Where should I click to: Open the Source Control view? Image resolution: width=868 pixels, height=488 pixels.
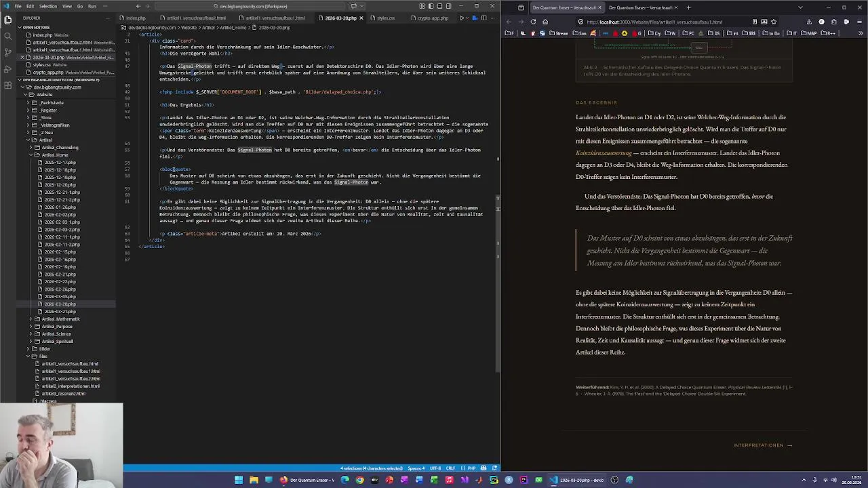coord(7,52)
